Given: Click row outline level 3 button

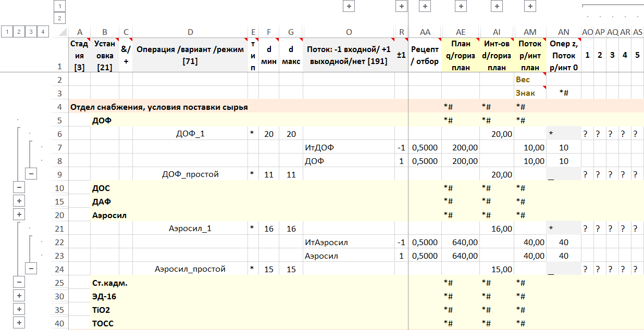Looking at the screenshot, I should point(31,32).
